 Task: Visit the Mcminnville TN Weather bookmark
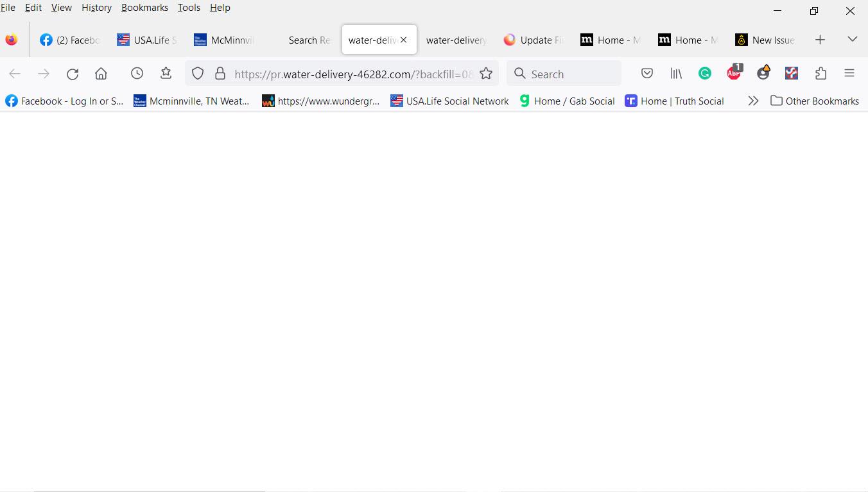(191, 100)
